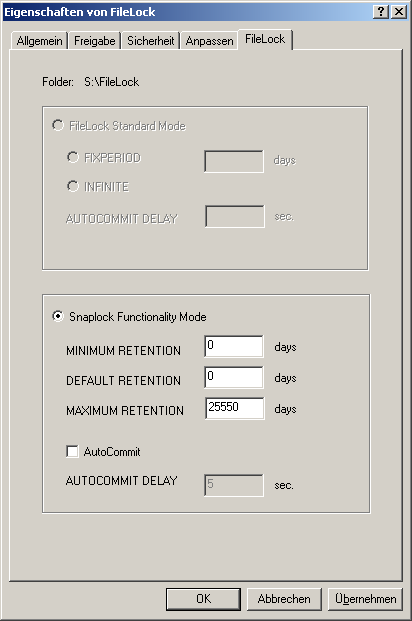Switch to the Sicherheit tab
The image size is (412, 621).
point(151,41)
